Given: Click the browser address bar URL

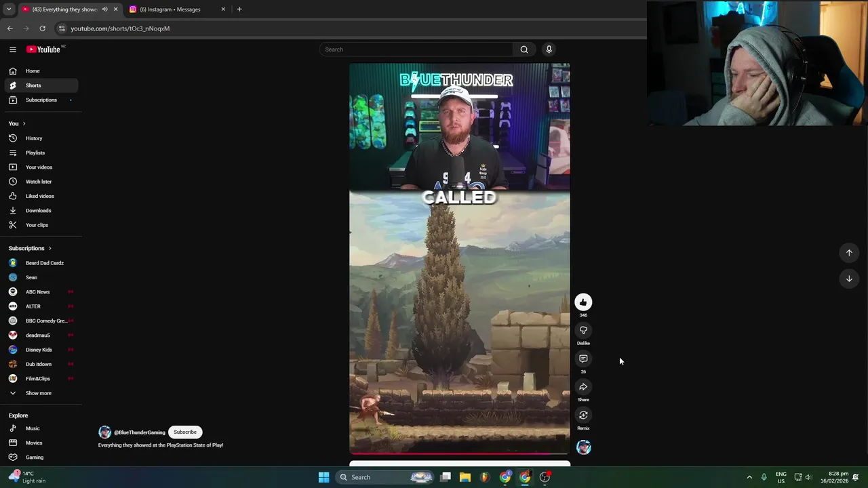Looking at the screenshot, I should [x=120, y=28].
